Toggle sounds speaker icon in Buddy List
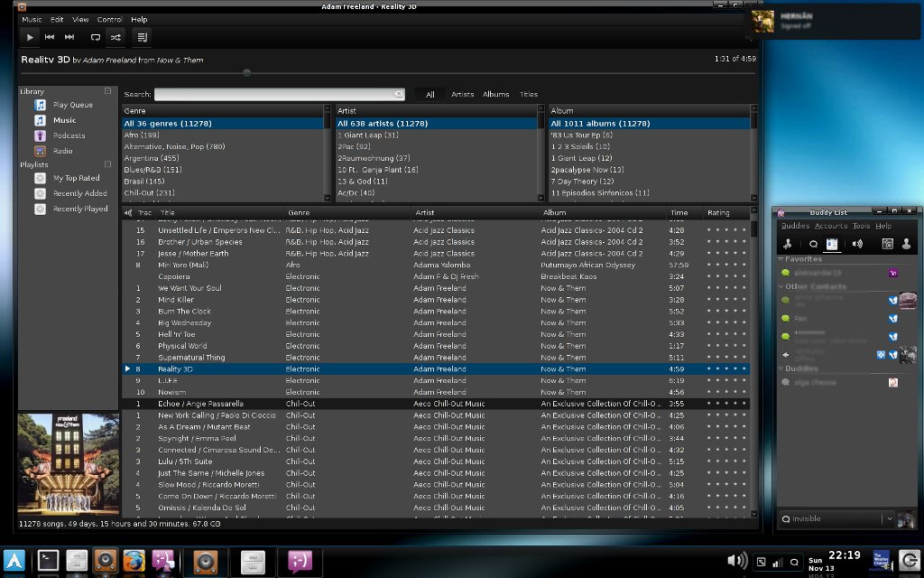 tap(857, 244)
